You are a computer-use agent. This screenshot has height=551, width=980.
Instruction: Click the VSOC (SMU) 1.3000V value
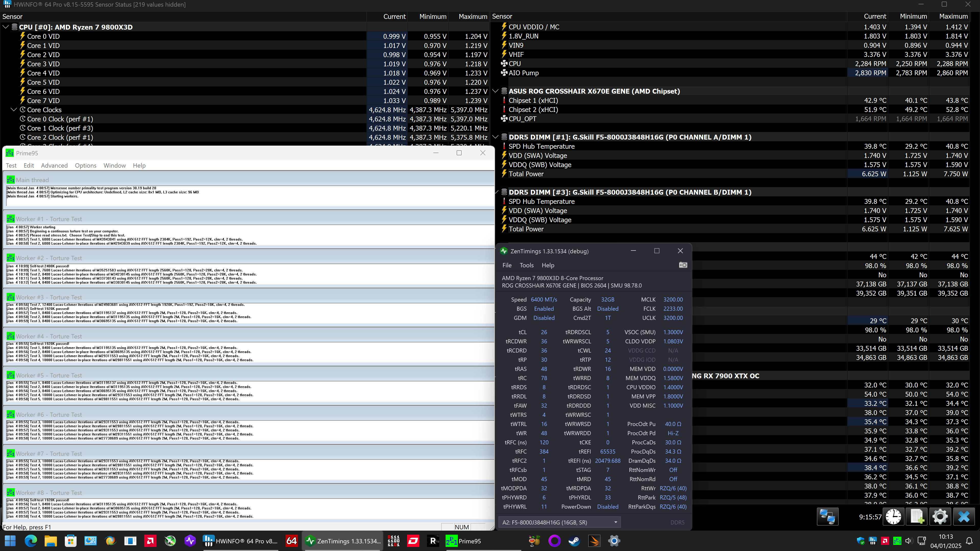click(673, 332)
